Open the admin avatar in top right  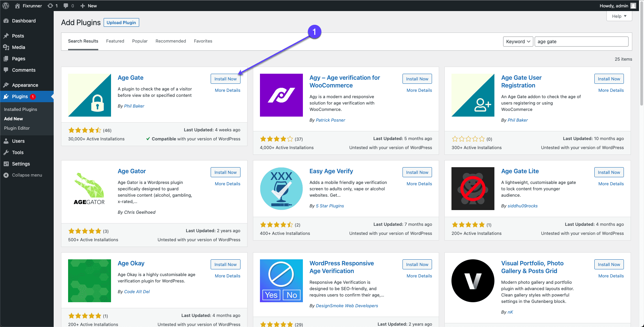tap(633, 6)
